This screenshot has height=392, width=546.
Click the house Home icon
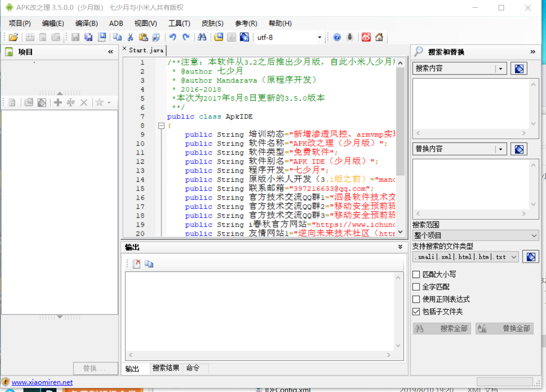click(x=379, y=37)
